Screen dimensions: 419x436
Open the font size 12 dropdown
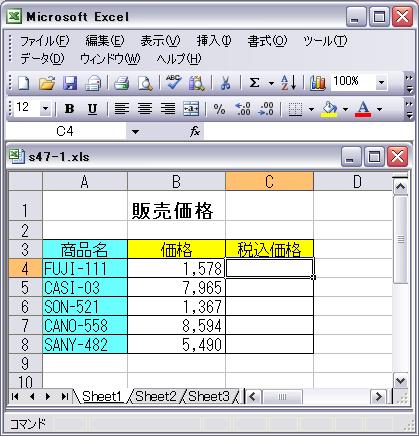coord(46,109)
